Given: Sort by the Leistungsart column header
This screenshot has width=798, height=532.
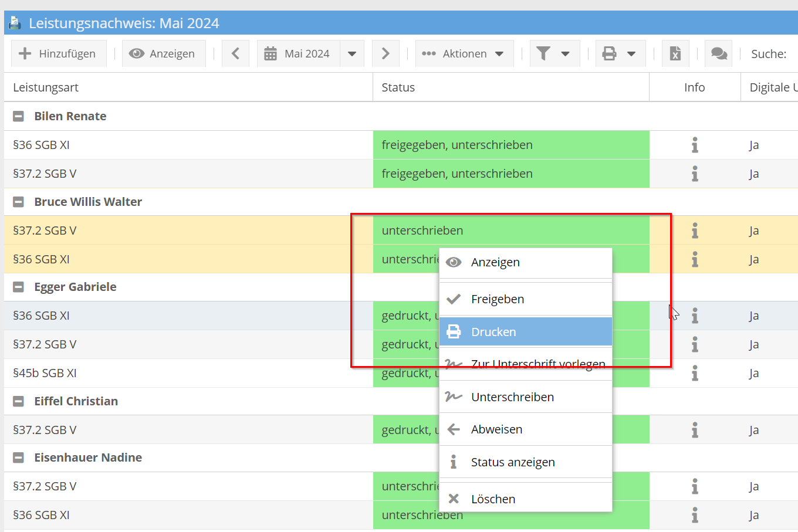Looking at the screenshot, I should point(46,87).
